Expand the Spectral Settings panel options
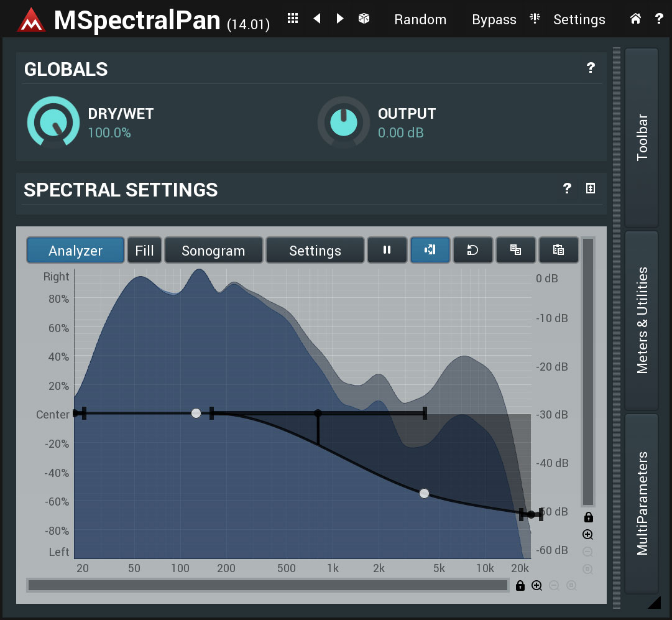Viewport: 672px width, 620px height. (x=589, y=188)
